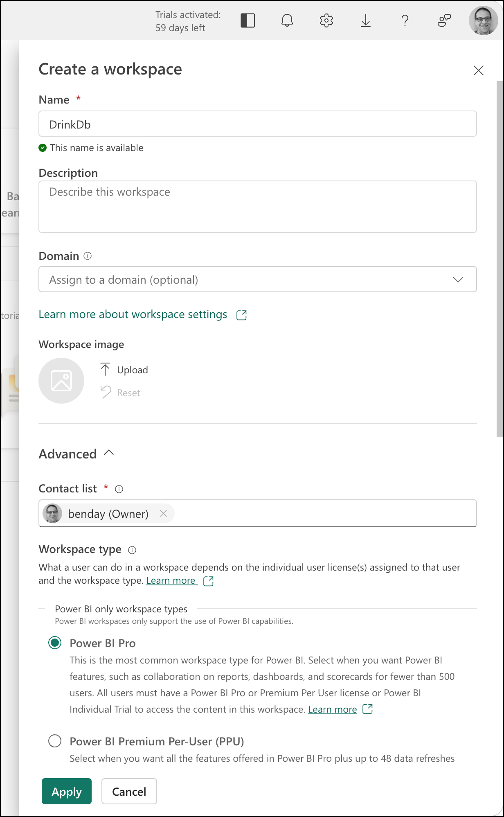Click inside the Contact list field
Image resolution: width=504 pixels, height=817 pixels.
pyautogui.click(x=258, y=513)
